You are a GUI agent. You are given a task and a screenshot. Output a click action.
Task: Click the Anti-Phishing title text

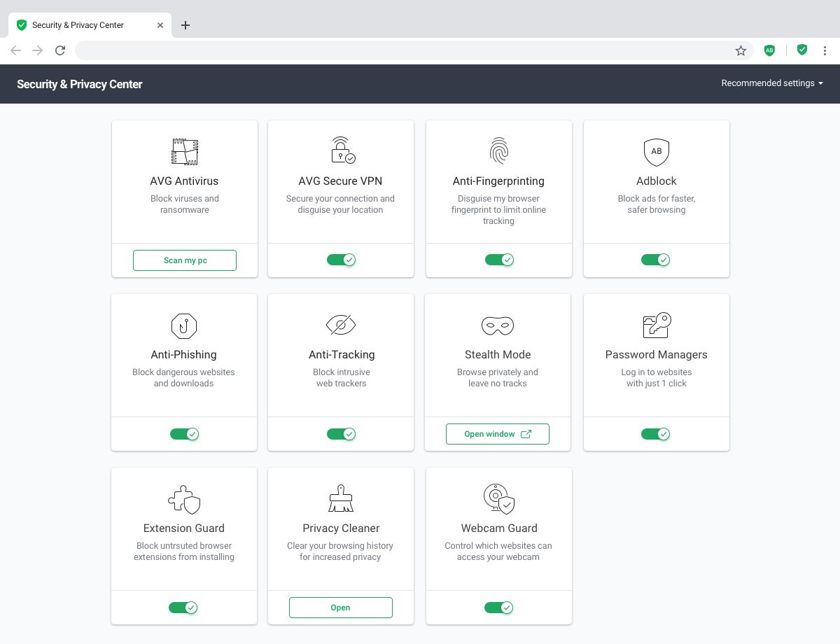[x=183, y=355]
